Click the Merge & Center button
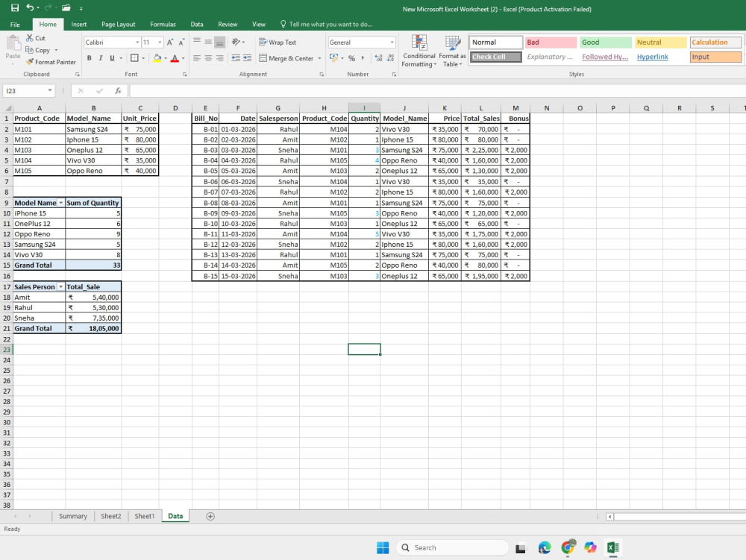Image resolution: width=746 pixels, height=560 pixels. tap(286, 58)
